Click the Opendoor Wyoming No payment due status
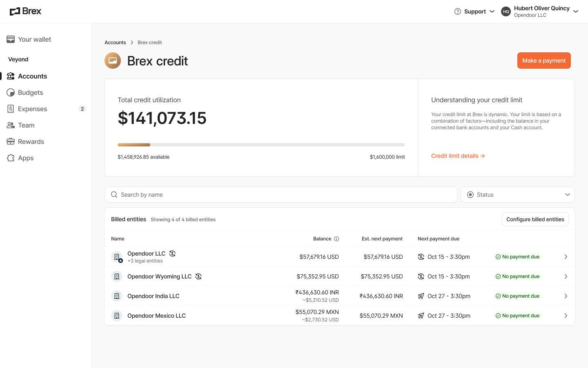The width and height of the screenshot is (588, 368). (x=517, y=276)
